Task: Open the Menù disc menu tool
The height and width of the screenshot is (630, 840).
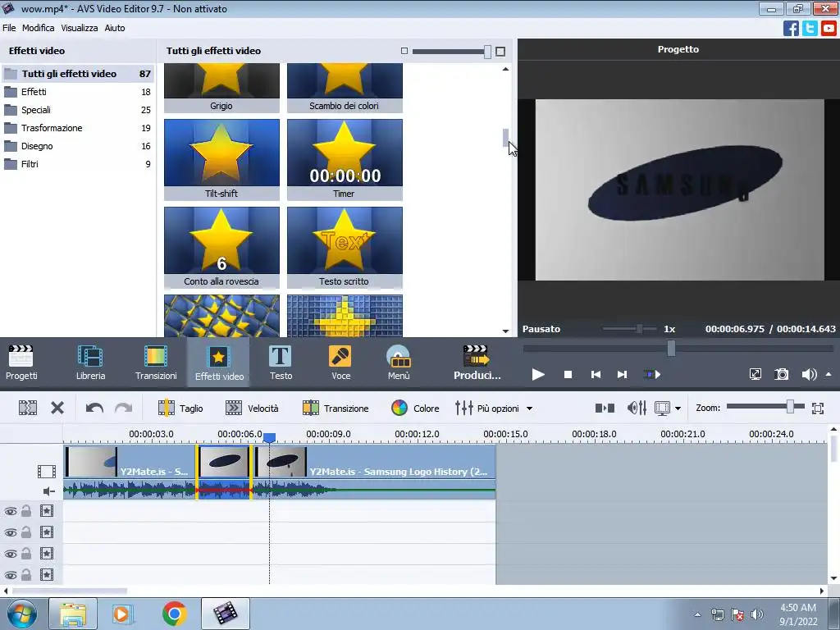Action: [x=399, y=363]
